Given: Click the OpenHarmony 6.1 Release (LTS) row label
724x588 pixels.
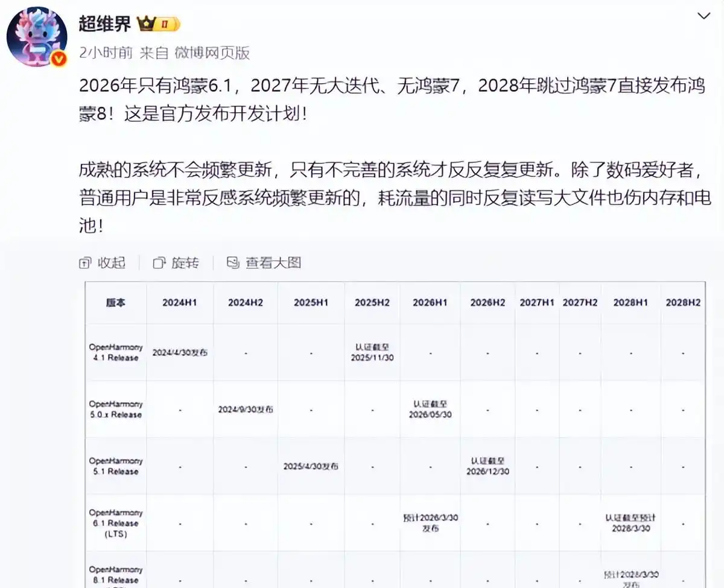Looking at the screenshot, I should 116,523.
